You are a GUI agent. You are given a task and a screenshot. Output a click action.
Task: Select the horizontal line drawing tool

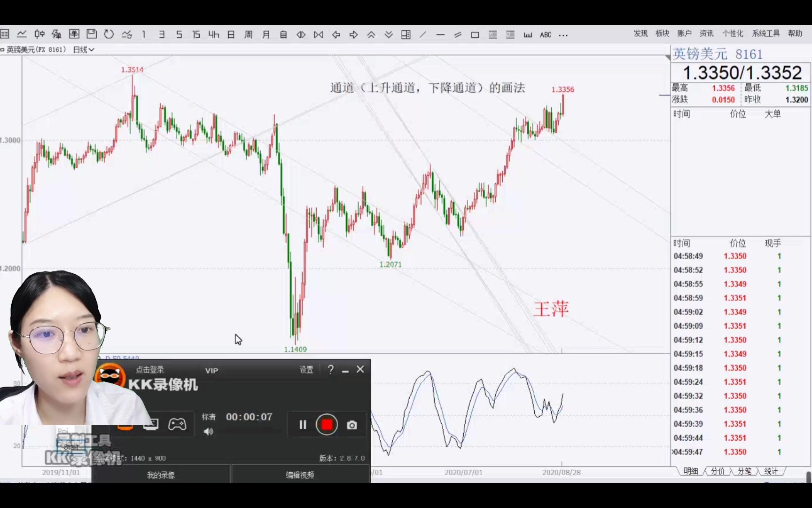click(x=440, y=34)
